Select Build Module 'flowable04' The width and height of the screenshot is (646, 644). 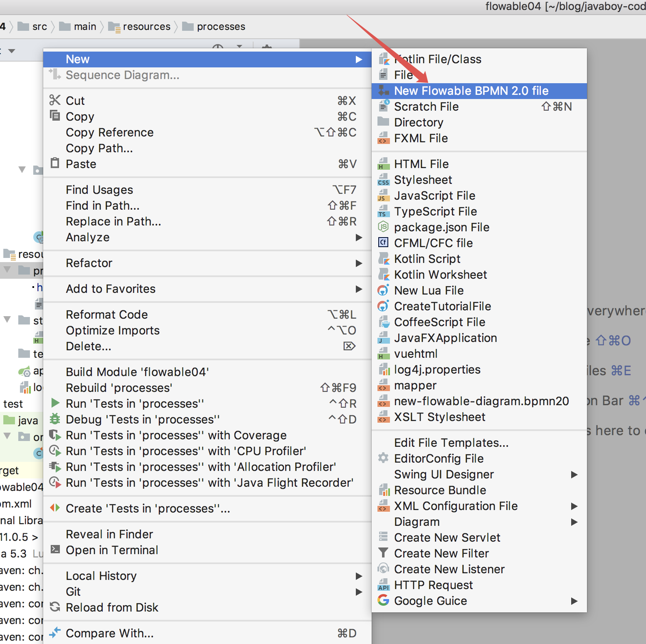(207, 372)
